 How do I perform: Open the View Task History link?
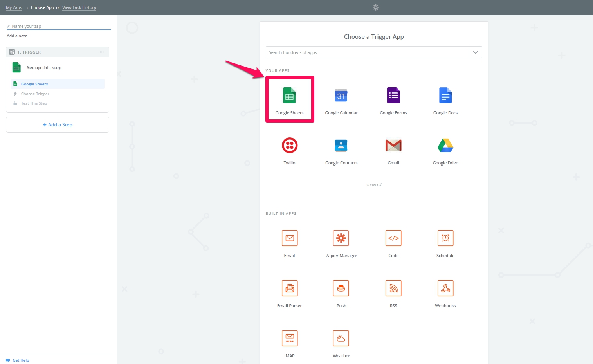(x=79, y=7)
